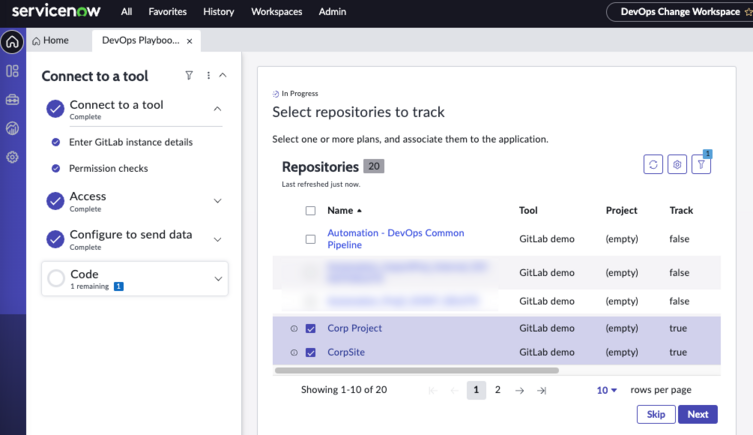Click Track value true for CorpSite

[x=678, y=352]
